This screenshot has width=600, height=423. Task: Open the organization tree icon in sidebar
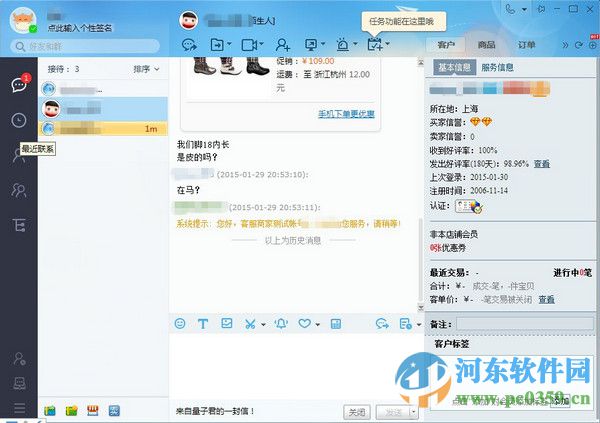19,225
